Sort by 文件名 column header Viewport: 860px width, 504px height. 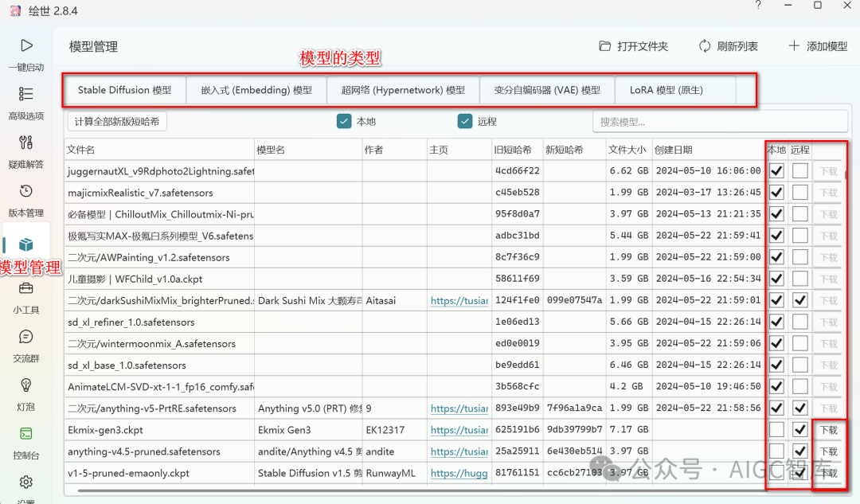click(x=159, y=150)
